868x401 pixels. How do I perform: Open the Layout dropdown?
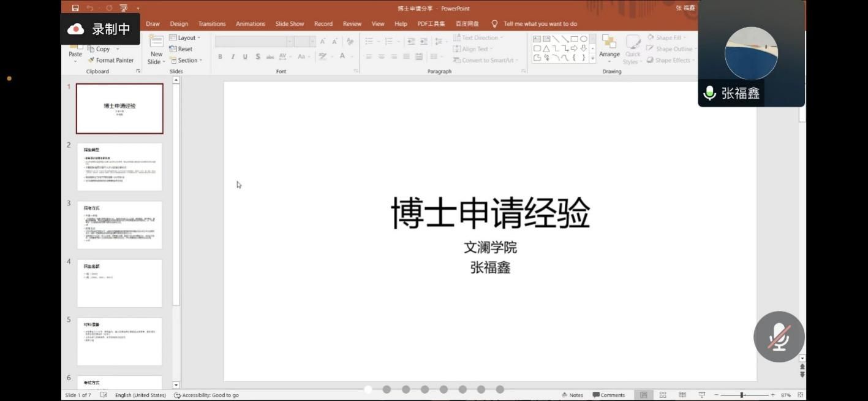click(185, 38)
